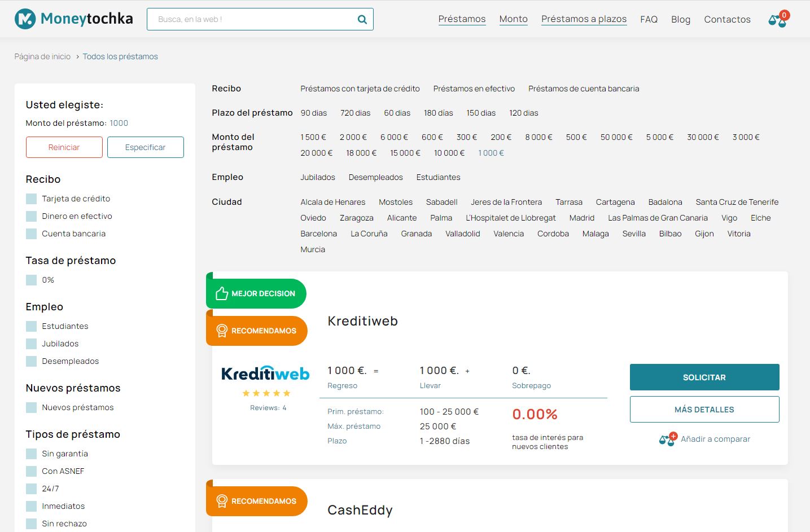Click the Kreditiweb lender logo
This screenshot has width=810, height=532.
click(265, 373)
